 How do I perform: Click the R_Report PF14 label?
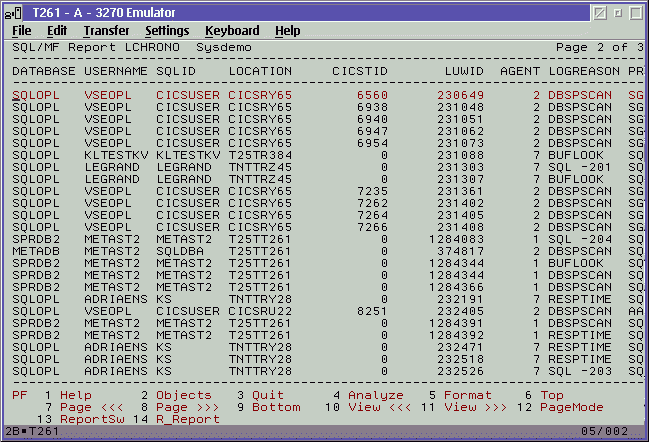pyautogui.click(x=188, y=419)
